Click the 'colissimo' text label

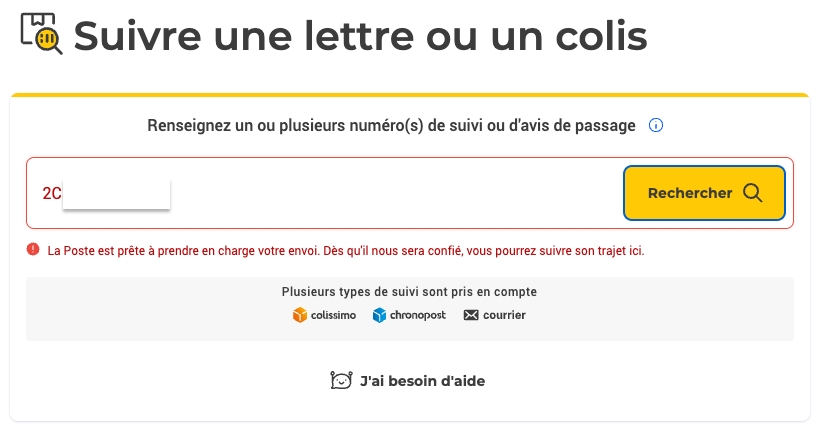coord(333,315)
